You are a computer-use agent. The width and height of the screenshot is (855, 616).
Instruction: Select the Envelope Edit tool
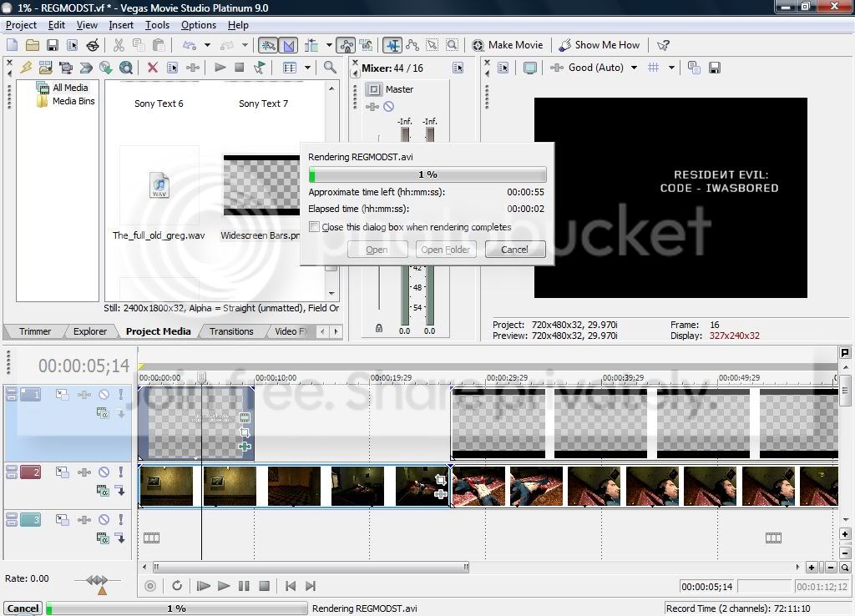click(x=412, y=45)
